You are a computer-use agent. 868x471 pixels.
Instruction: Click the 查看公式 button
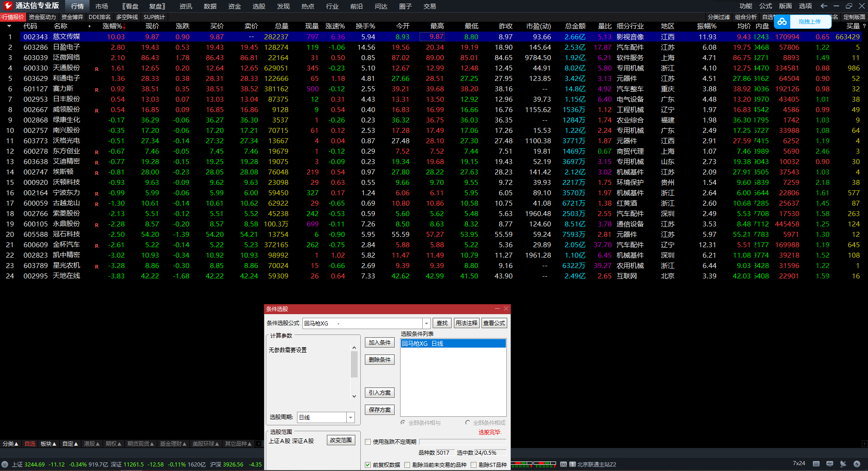[494, 323]
